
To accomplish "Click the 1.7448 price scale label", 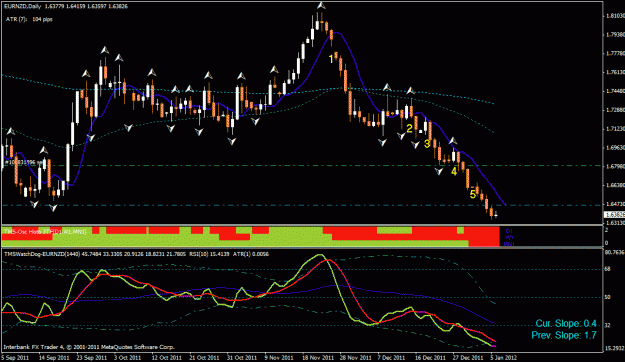I will [615, 91].
